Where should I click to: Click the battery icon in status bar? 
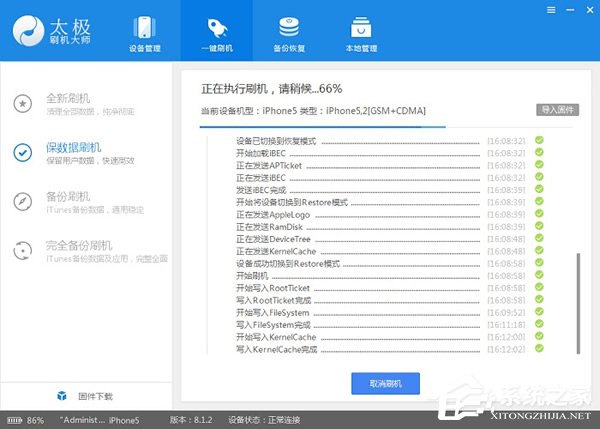[x=12, y=420]
